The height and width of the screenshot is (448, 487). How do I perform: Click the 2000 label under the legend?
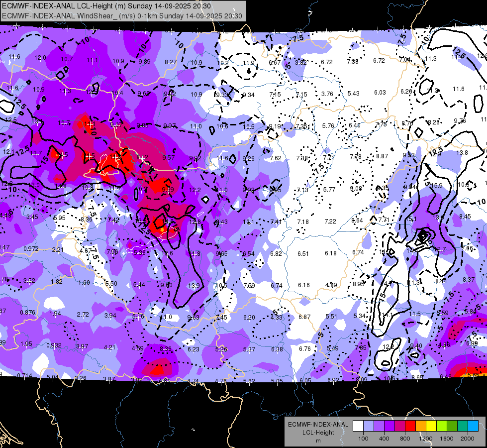[468, 439]
